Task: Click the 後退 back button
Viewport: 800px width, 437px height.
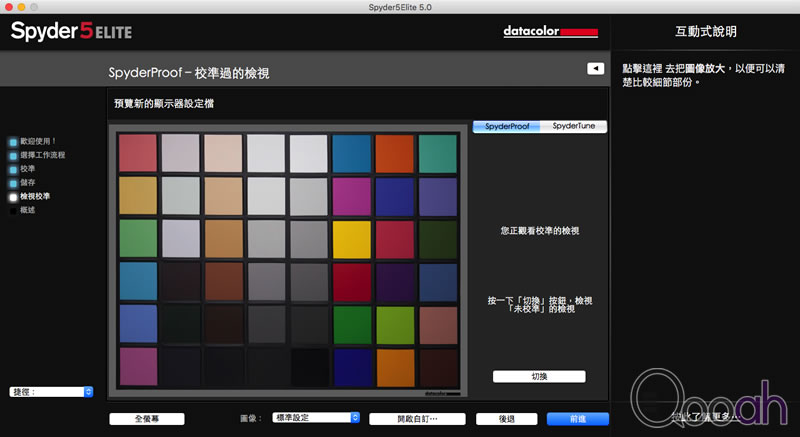Action: point(507,419)
